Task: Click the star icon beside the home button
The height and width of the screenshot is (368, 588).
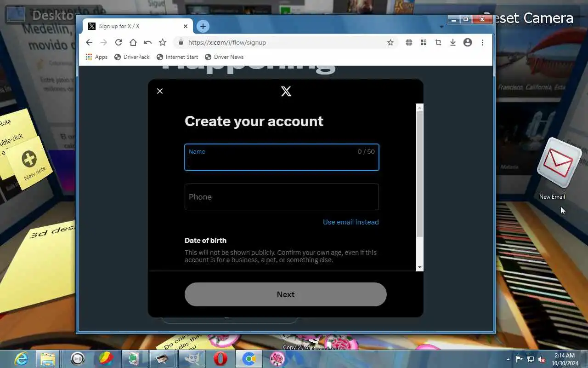Action: [163, 42]
